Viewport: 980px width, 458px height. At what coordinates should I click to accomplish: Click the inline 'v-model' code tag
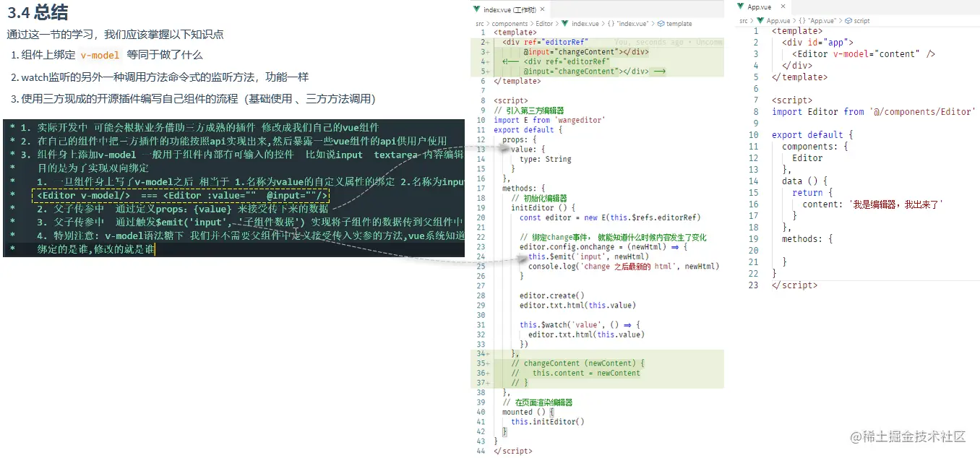tap(100, 55)
